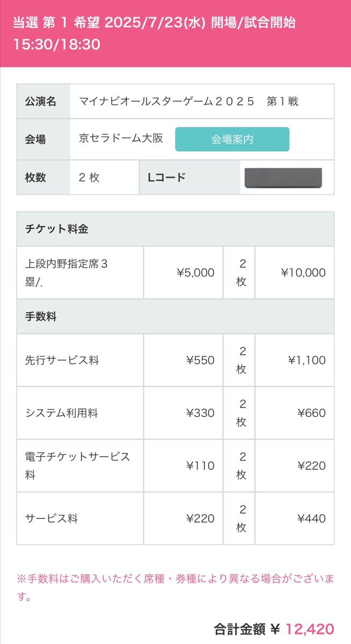The image size is (351, 644).
Task: Select the redacted Lコード value box
Action: [283, 178]
